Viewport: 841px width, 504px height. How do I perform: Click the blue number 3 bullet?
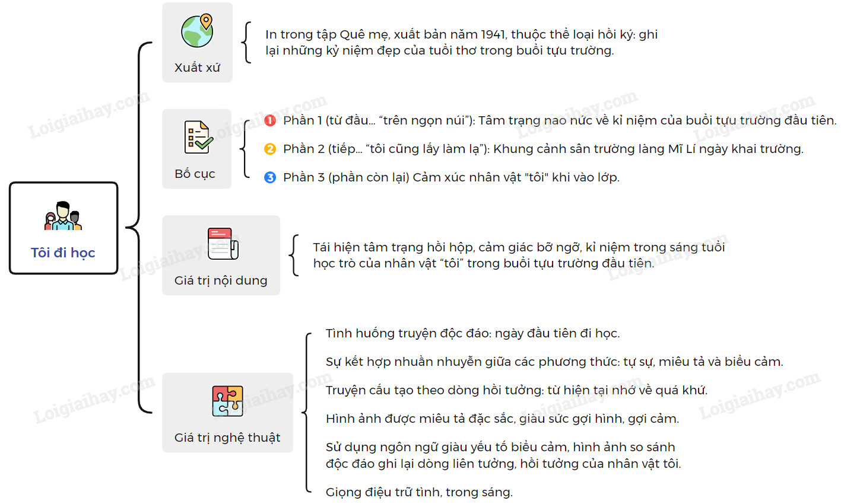point(270,177)
